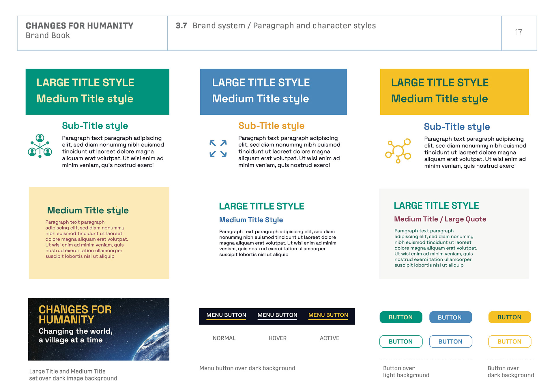
Task: Click green paragraph text on grey card
Action: tap(436, 248)
